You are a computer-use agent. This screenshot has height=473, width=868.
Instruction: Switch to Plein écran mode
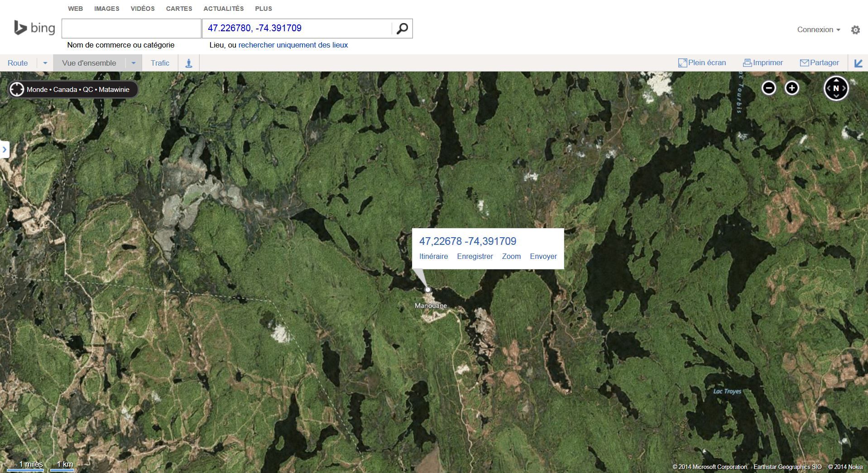701,63
